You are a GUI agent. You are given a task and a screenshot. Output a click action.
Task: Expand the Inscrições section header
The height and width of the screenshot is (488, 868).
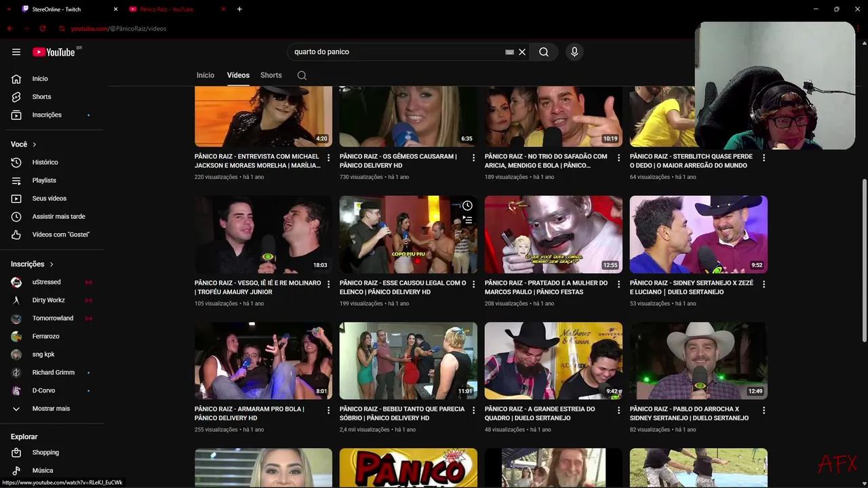click(x=32, y=264)
